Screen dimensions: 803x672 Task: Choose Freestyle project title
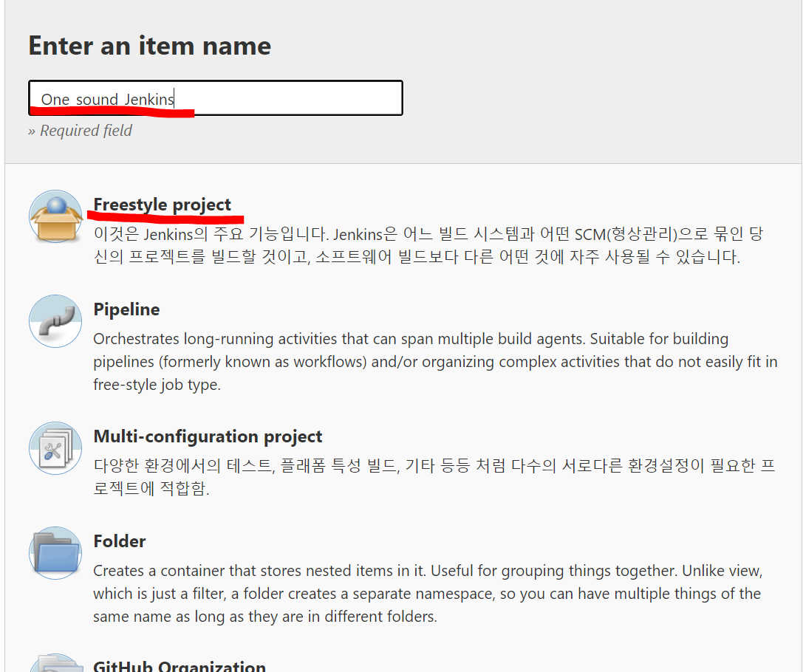(163, 205)
